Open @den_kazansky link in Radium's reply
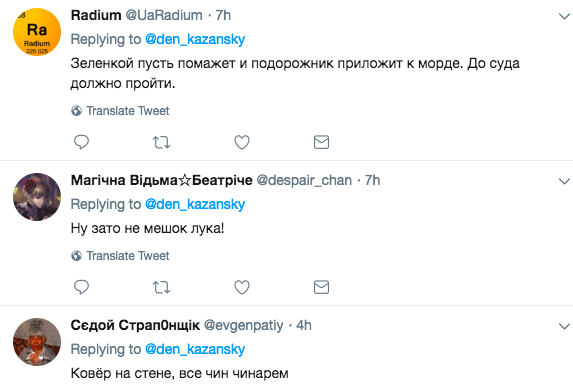573x384 pixels. (195, 39)
